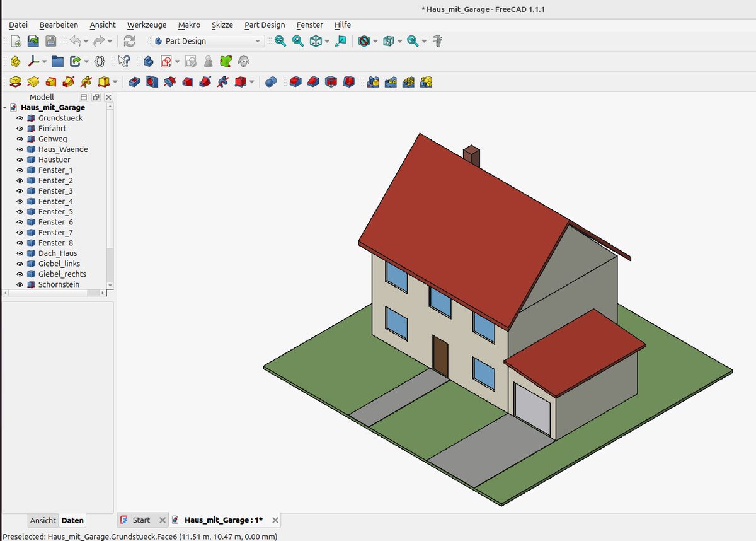The width and height of the screenshot is (756, 541).
Task: Switch to the Ansicht property tab
Action: [43, 521]
